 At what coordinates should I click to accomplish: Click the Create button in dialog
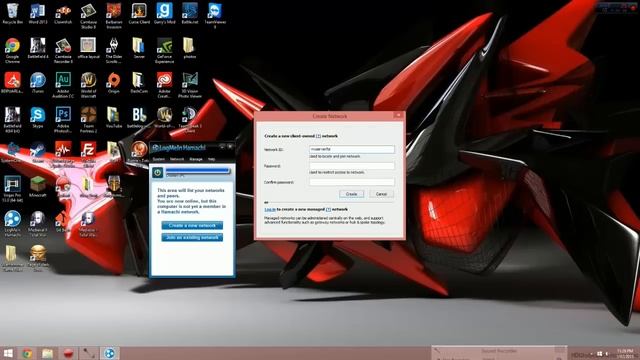pos(351,194)
